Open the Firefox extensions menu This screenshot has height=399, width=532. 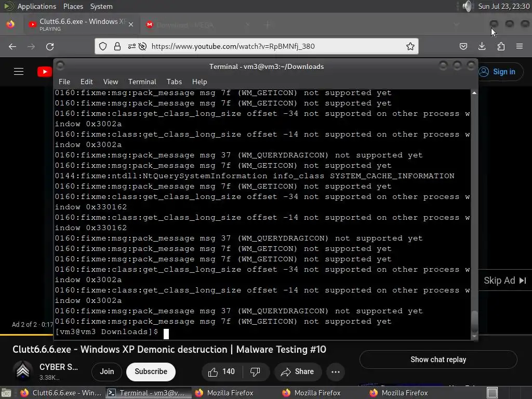501,46
